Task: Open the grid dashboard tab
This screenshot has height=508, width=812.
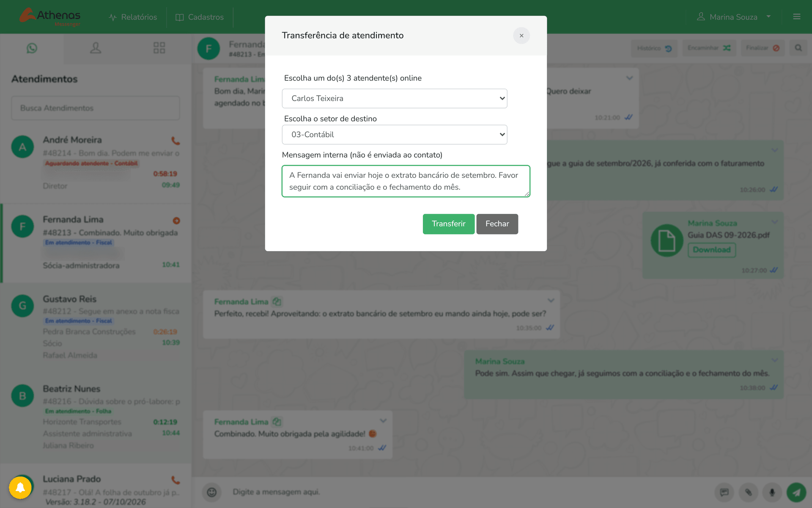Action: [x=159, y=48]
